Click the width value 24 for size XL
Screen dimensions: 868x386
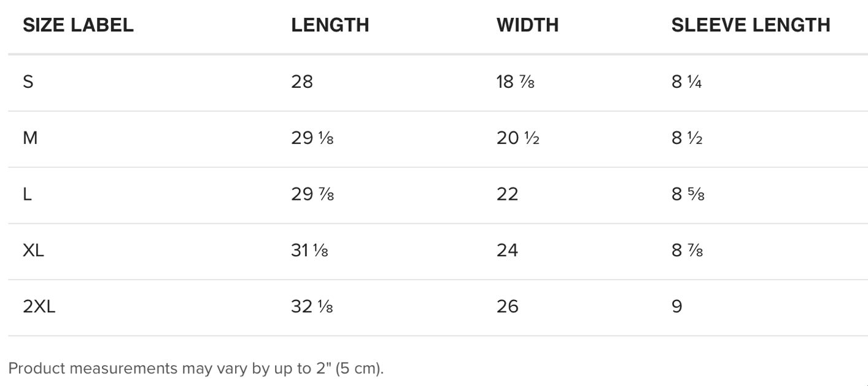tap(507, 251)
